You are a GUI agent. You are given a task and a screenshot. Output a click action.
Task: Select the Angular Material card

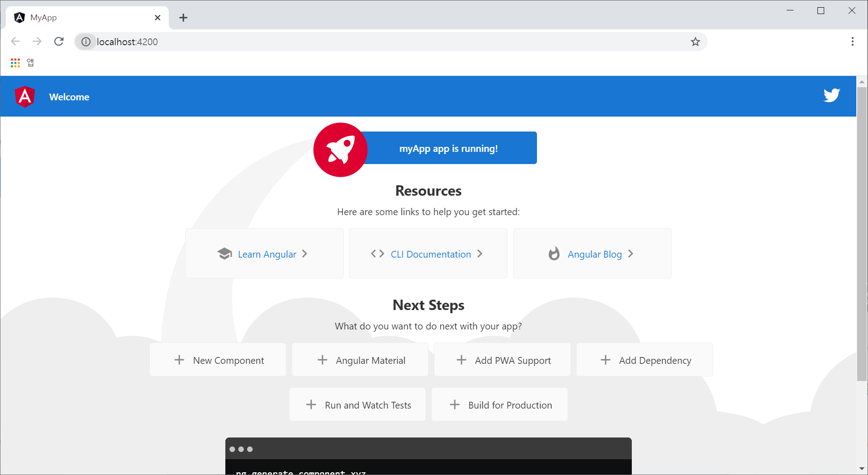[360, 360]
